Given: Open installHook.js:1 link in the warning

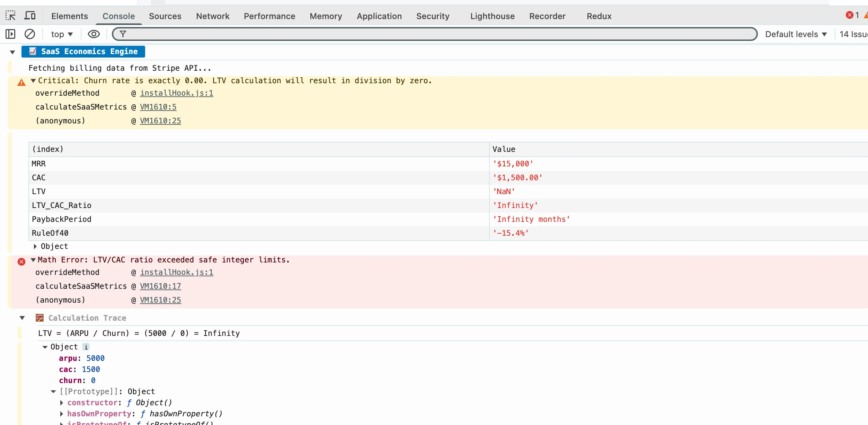Looking at the screenshot, I should 177,93.
